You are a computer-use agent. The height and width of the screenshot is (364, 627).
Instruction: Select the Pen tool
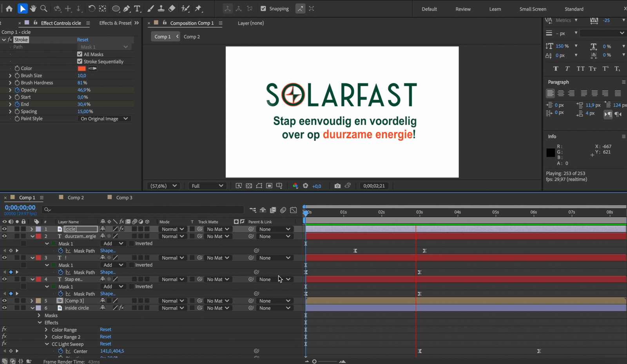[127, 9]
